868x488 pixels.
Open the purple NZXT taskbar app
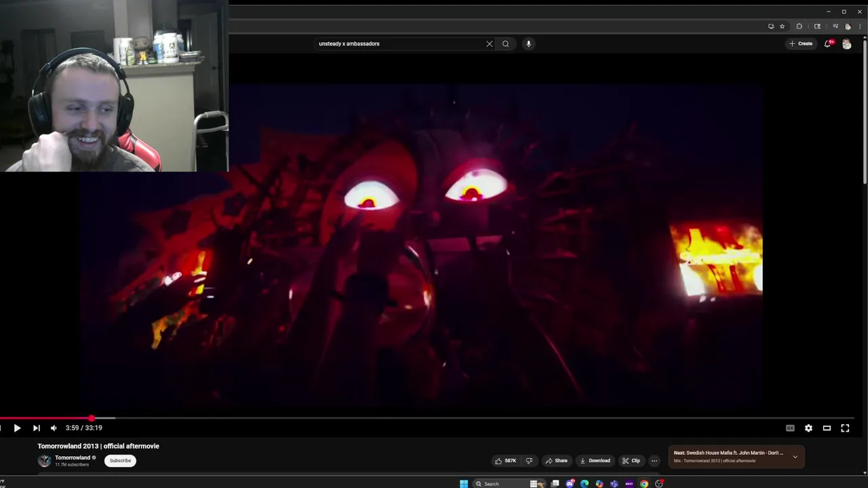coord(629,484)
